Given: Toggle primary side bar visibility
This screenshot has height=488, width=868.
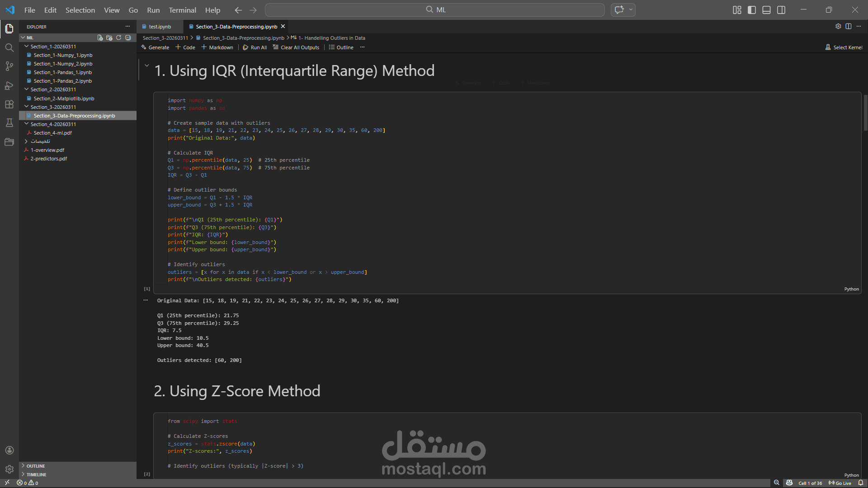Looking at the screenshot, I should pyautogui.click(x=752, y=10).
